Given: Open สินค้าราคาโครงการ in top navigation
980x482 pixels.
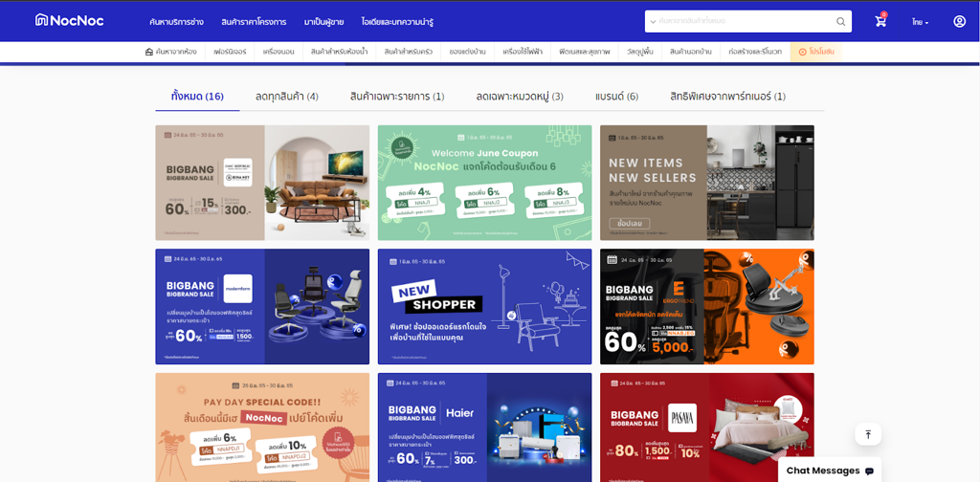Looking at the screenshot, I should point(254,22).
